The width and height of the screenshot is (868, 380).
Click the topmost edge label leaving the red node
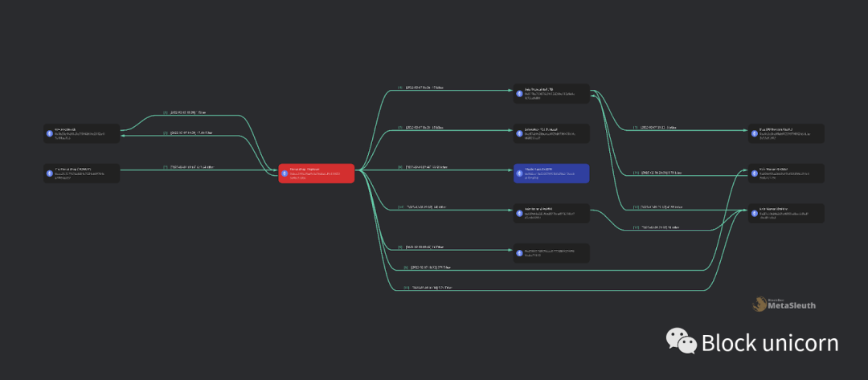pyautogui.click(x=420, y=88)
